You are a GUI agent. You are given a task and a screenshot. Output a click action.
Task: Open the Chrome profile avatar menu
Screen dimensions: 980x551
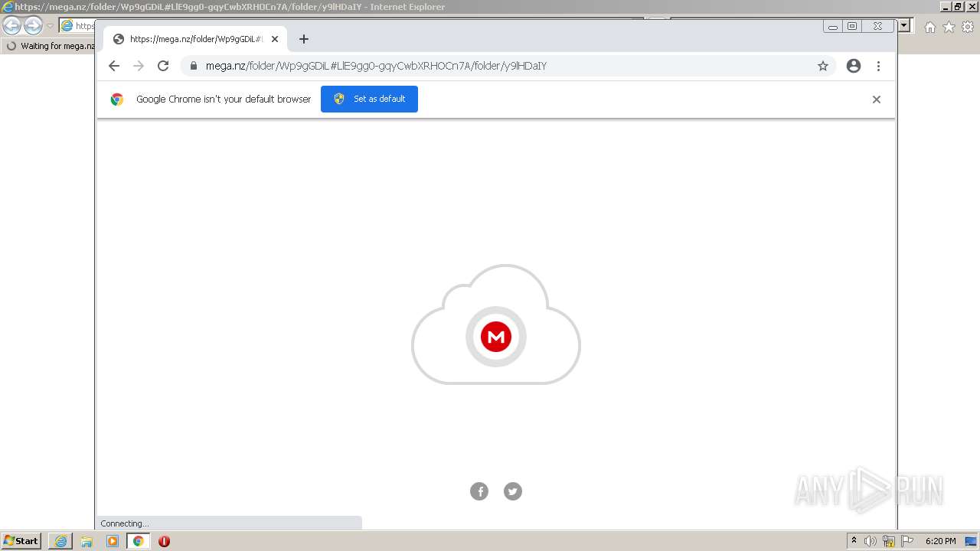click(854, 66)
